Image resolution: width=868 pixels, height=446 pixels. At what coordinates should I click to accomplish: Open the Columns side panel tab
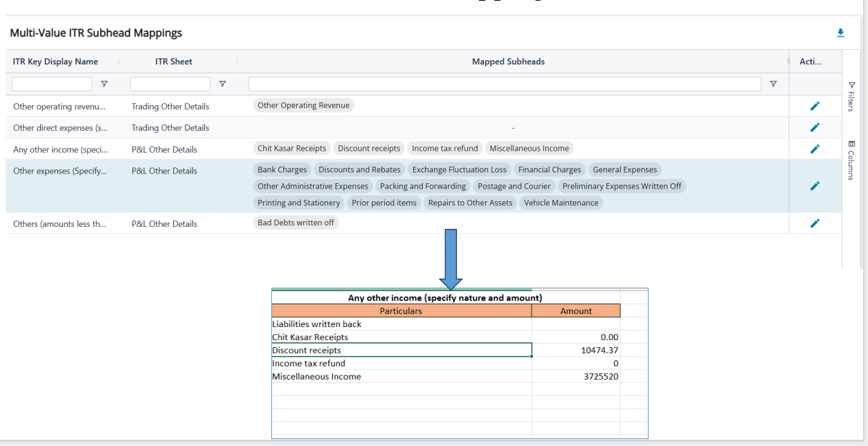[851, 160]
